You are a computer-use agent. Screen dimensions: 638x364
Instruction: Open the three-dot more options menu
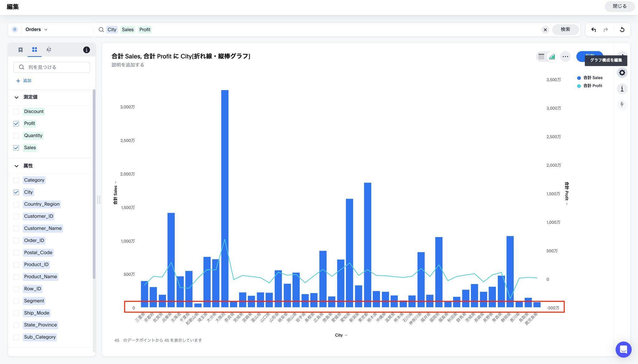[x=565, y=57]
